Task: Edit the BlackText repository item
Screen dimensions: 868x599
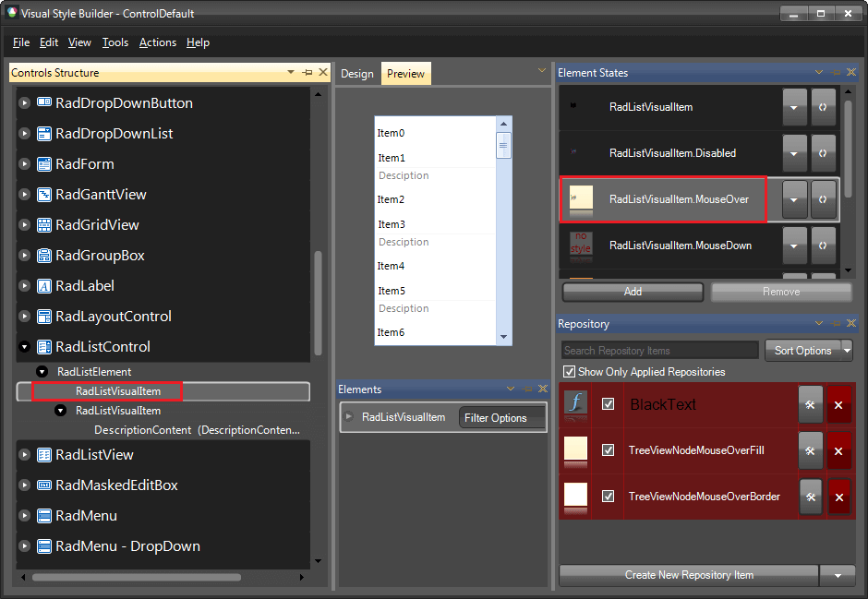Action: [x=811, y=405]
